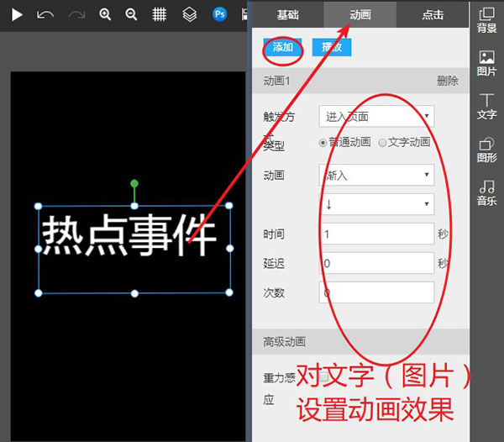This screenshot has height=442, width=504.
Task: Open the 动画 dropdown showing 渐入
Action: click(376, 175)
